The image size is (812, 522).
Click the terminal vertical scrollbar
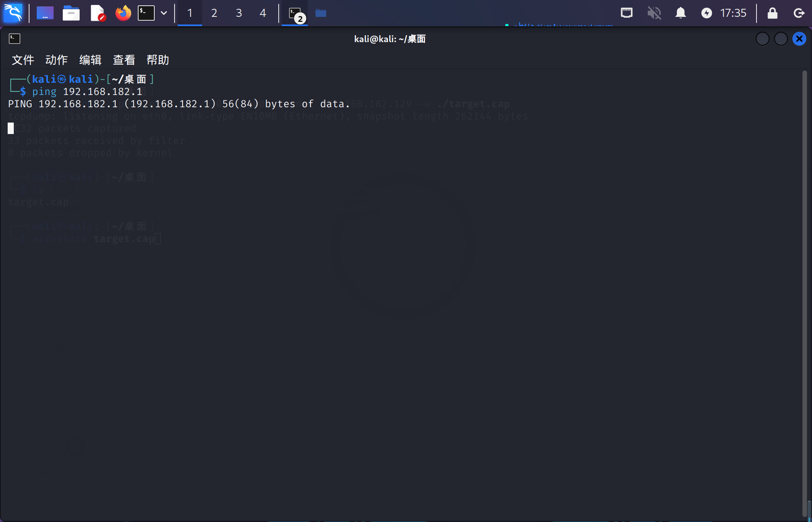(804, 291)
